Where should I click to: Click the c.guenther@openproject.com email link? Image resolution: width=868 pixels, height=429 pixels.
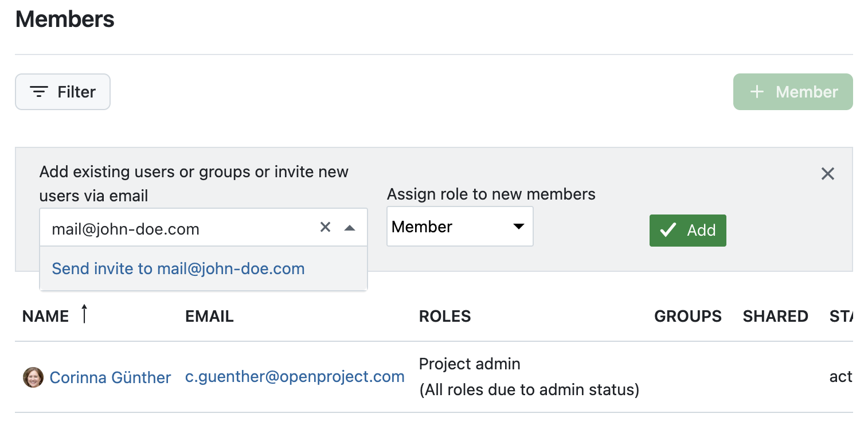tap(295, 376)
